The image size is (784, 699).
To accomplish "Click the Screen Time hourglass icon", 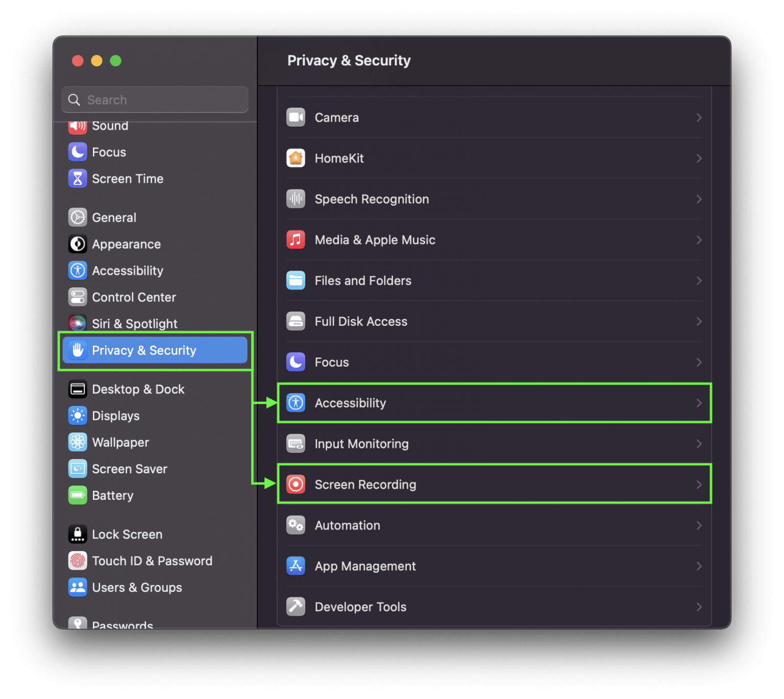I will pyautogui.click(x=78, y=179).
